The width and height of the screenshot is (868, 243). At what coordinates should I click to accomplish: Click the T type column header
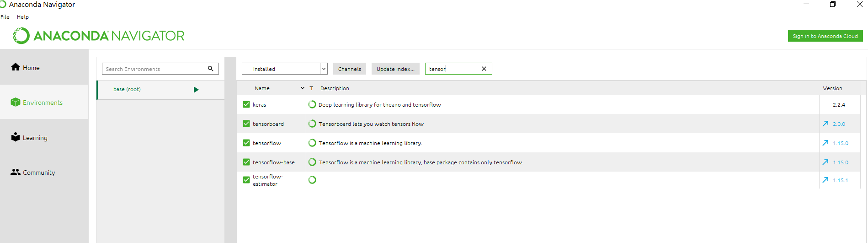tap(311, 88)
